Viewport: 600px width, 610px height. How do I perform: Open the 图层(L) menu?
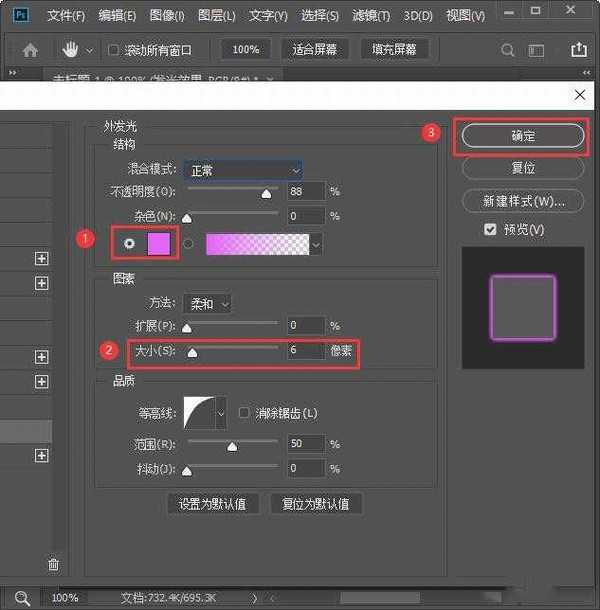[217, 16]
